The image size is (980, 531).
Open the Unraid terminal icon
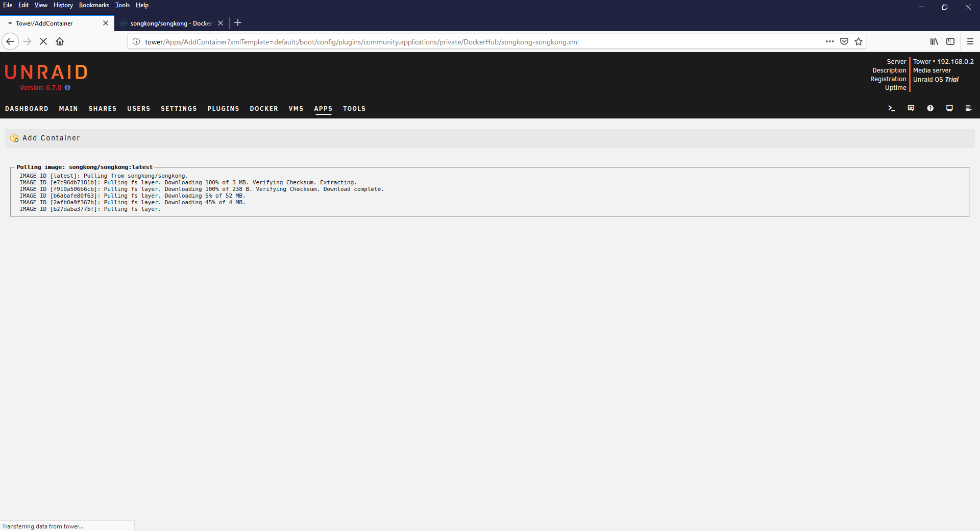[x=892, y=108]
